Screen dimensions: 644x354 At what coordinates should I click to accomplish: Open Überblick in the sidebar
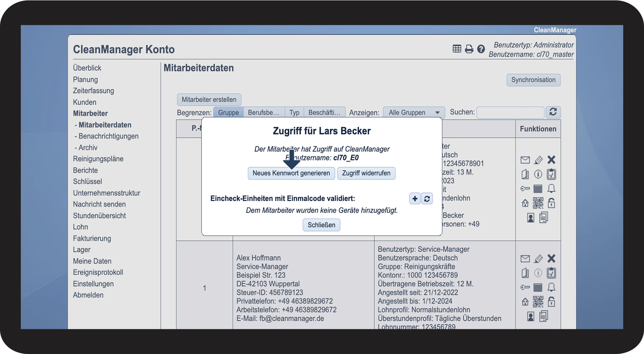tap(87, 68)
